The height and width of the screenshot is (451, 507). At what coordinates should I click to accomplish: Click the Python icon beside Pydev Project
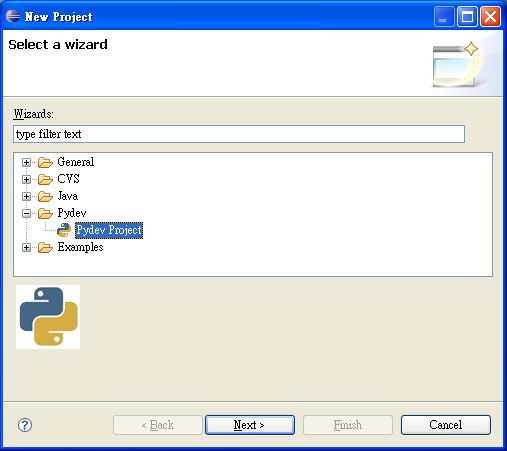tap(64, 230)
